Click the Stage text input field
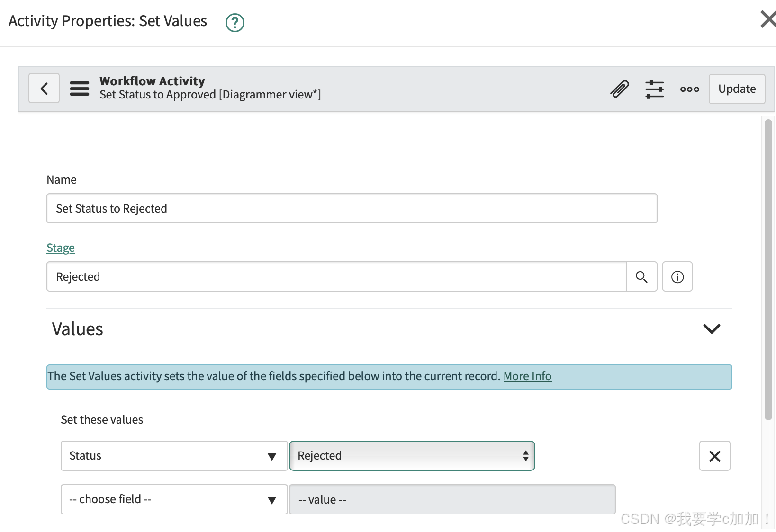 pyautogui.click(x=336, y=277)
